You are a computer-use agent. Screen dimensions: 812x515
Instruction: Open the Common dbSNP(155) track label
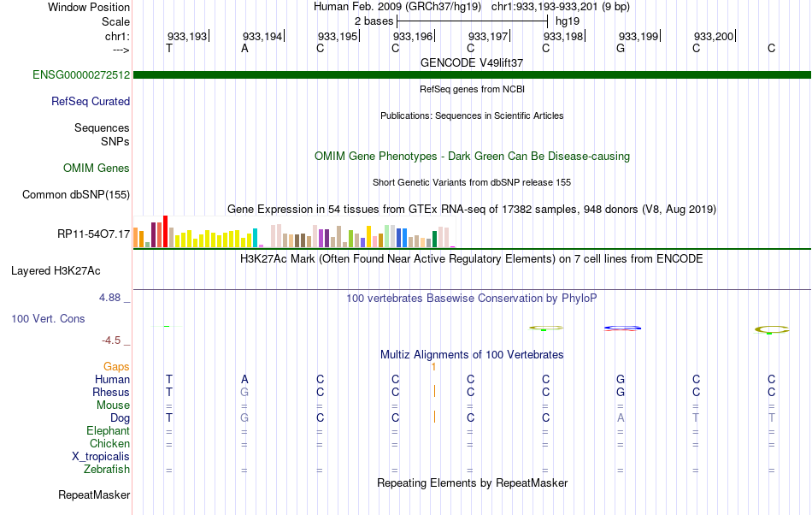[x=76, y=194]
